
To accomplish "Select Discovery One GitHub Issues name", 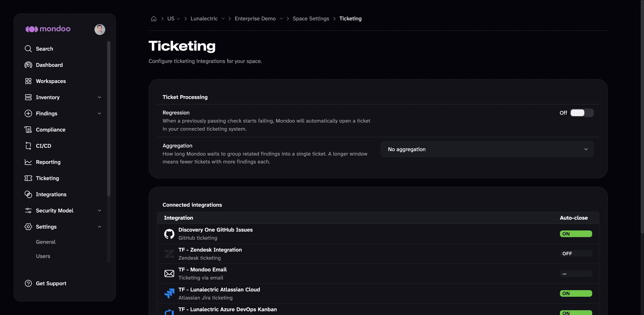I will pyautogui.click(x=215, y=230).
